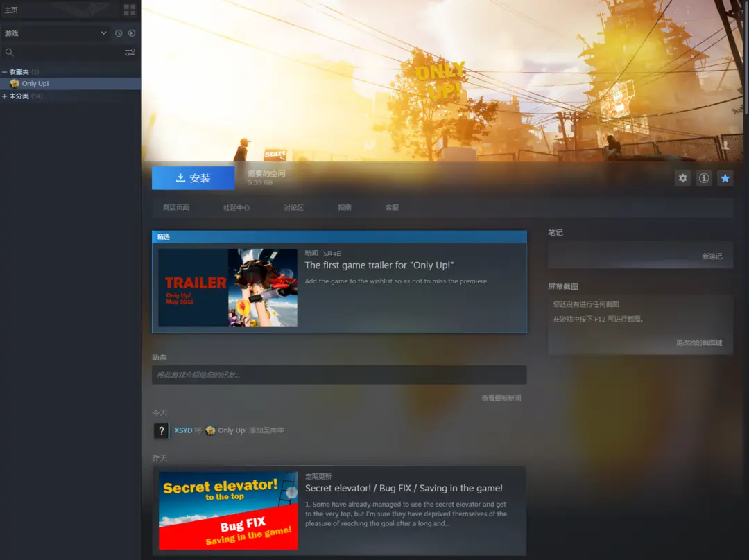This screenshot has width=749, height=560.
Task: Click the 需要的空间 5.39 GB text
Action: (x=266, y=177)
